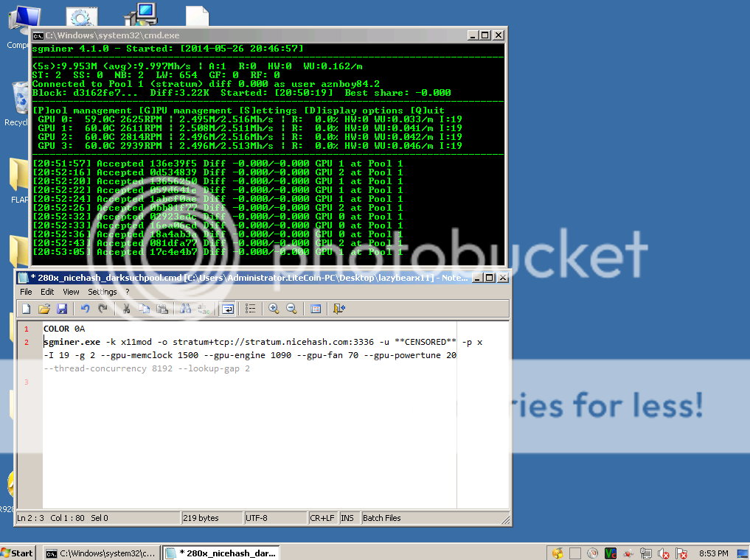
Task: Click the gauge dial tray icon
Action: click(x=593, y=553)
